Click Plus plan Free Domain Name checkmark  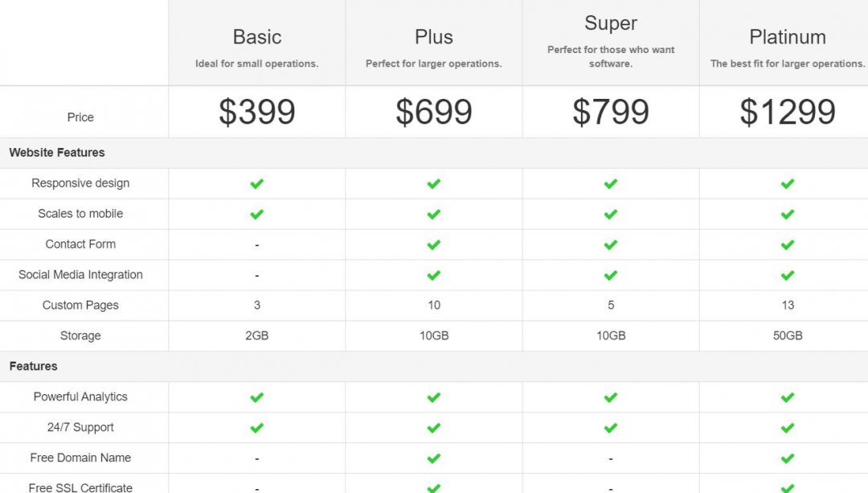pos(434,458)
